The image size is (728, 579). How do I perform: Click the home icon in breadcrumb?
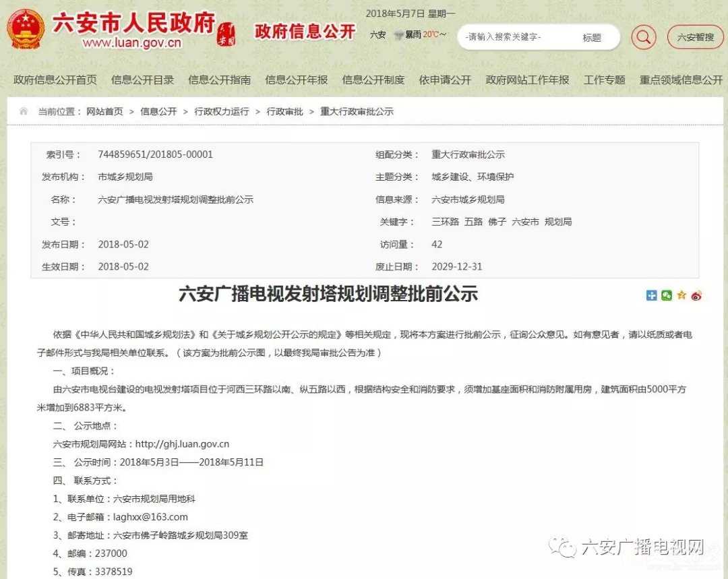click(x=24, y=111)
